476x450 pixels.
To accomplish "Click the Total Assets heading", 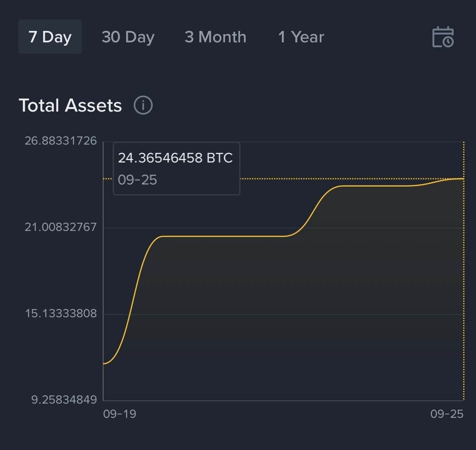I will click(x=70, y=105).
